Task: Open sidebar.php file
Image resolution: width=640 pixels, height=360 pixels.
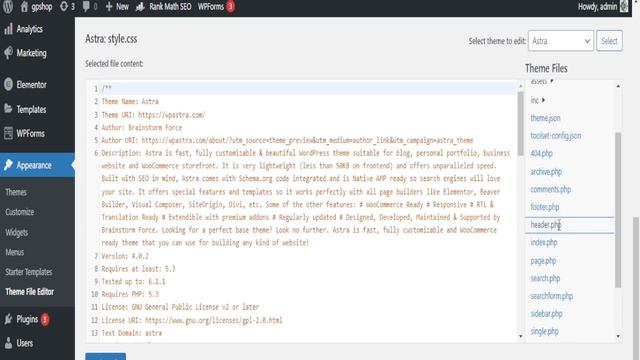Action: [x=546, y=313]
